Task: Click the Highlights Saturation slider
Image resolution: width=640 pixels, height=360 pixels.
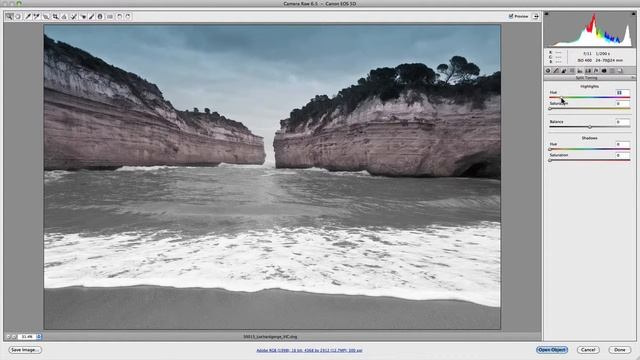Action: pos(589,109)
